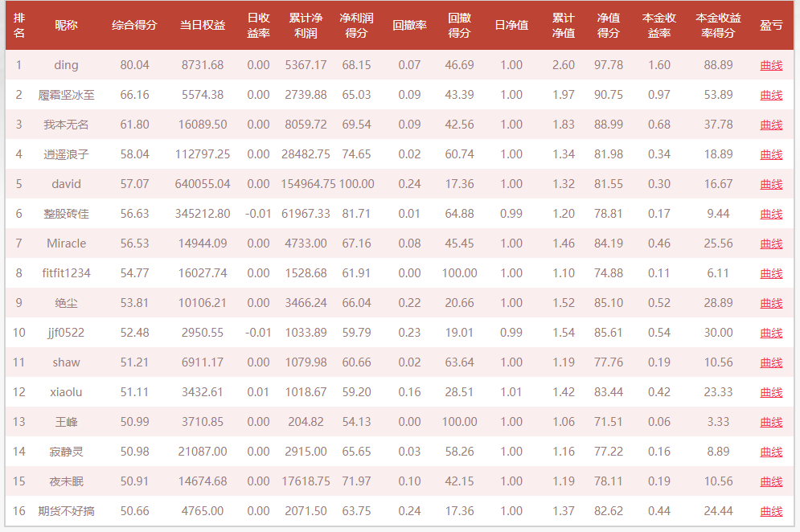Click the nickname fitfit1234

(66, 273)
